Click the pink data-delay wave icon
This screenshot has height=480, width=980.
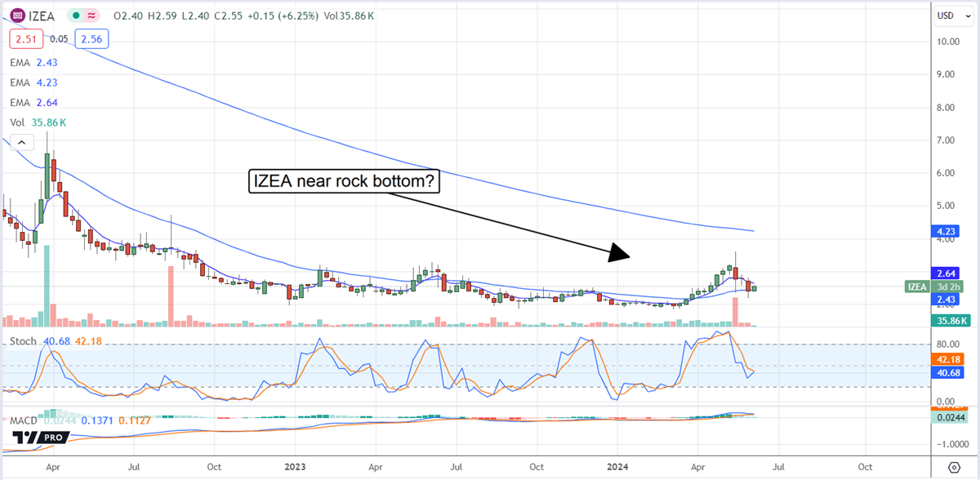(x=91, y=16)
